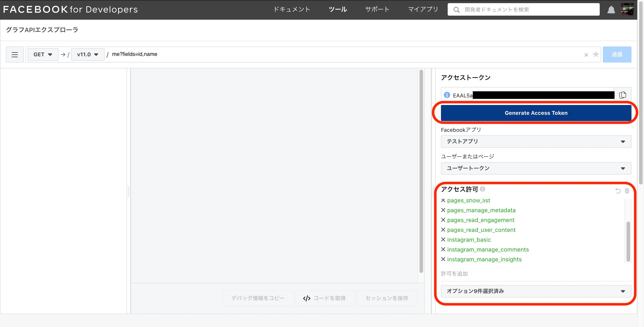
Task: Open the オプション9件選択済み dropdown
Action: click(x=536, y=291)
